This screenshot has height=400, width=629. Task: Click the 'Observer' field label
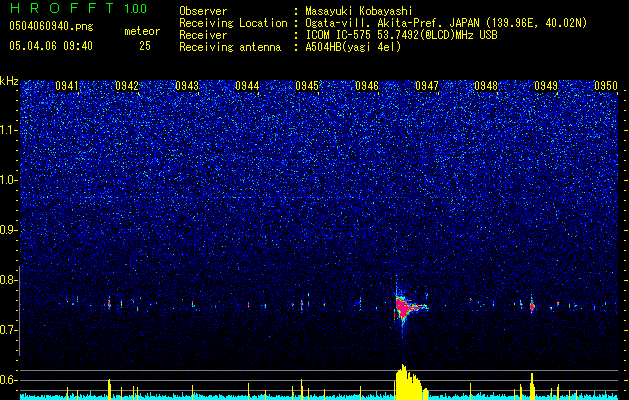coord(203,11)
